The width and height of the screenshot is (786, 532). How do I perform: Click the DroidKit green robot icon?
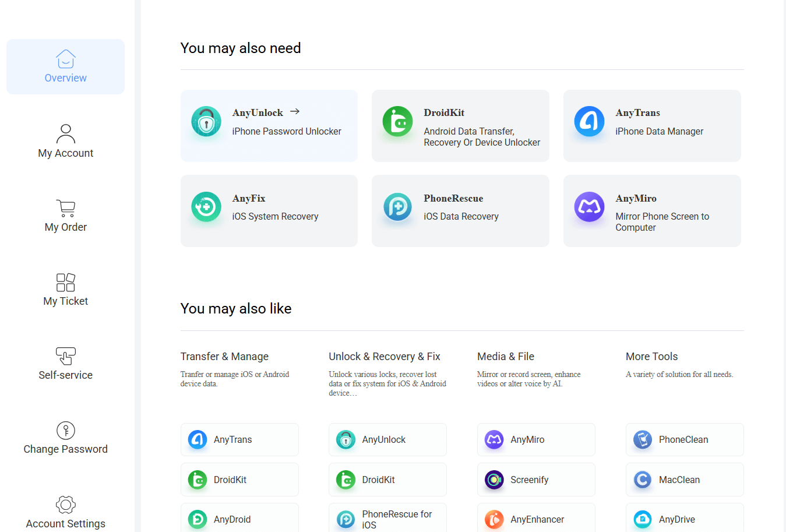point(397,121)
